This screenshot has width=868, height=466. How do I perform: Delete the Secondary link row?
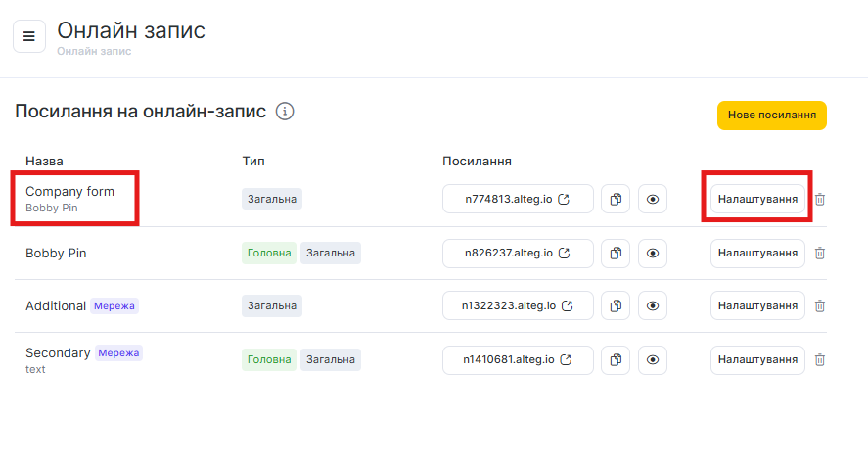click(820, 360)
